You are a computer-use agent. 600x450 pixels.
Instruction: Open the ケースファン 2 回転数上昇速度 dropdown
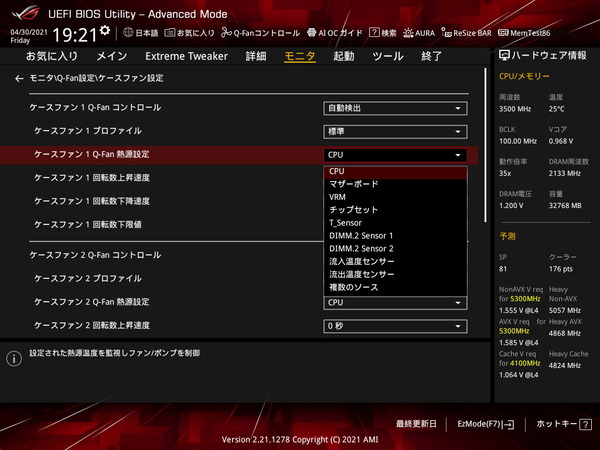coord(395,326)
